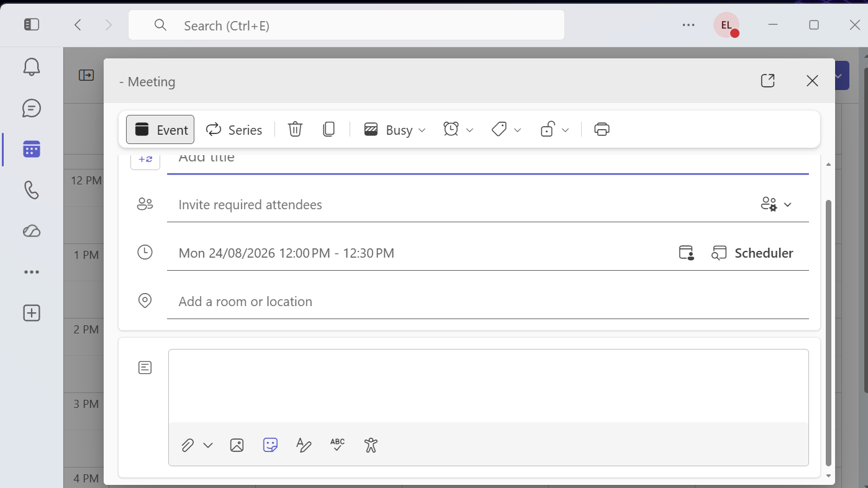Close the Meeting dialog
This screenshot has width=868, height=488.
coord(812,81)
